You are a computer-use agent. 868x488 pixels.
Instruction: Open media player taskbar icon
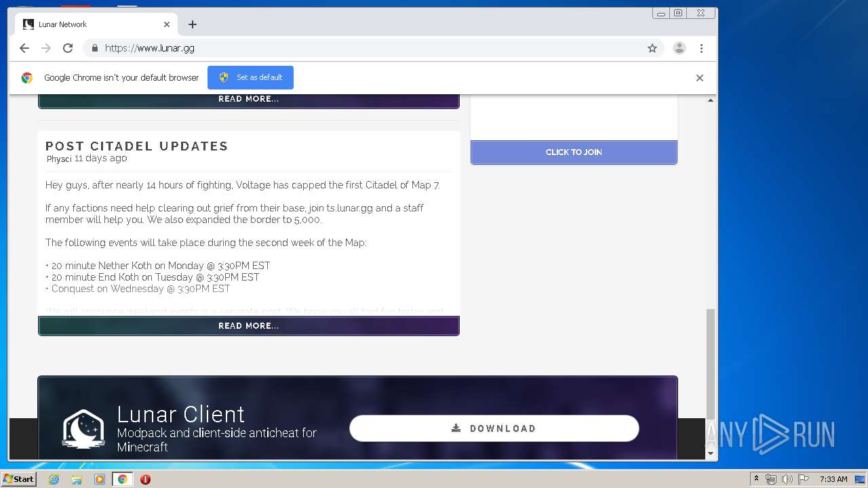(x=100, y=479)
